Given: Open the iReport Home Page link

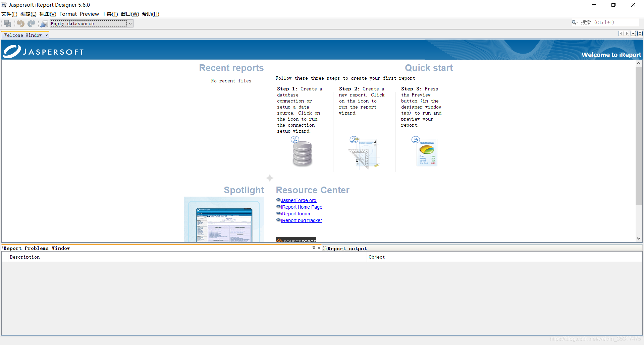Looking at the screenshot, I should pos(302,207).
